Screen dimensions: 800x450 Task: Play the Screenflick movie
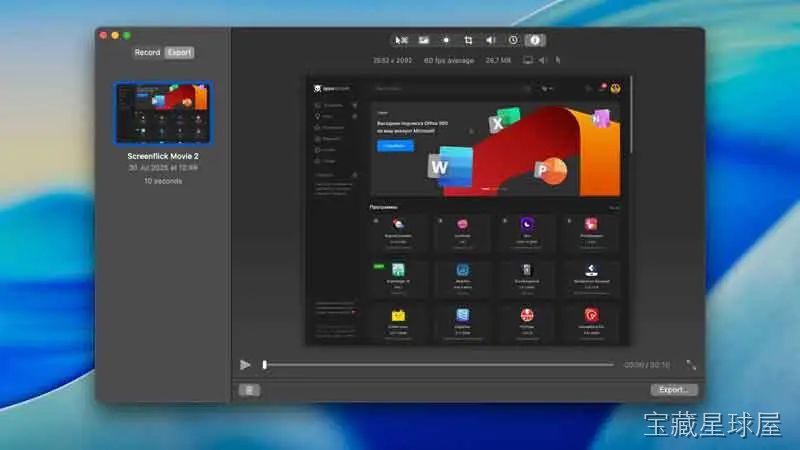point(245,365)
